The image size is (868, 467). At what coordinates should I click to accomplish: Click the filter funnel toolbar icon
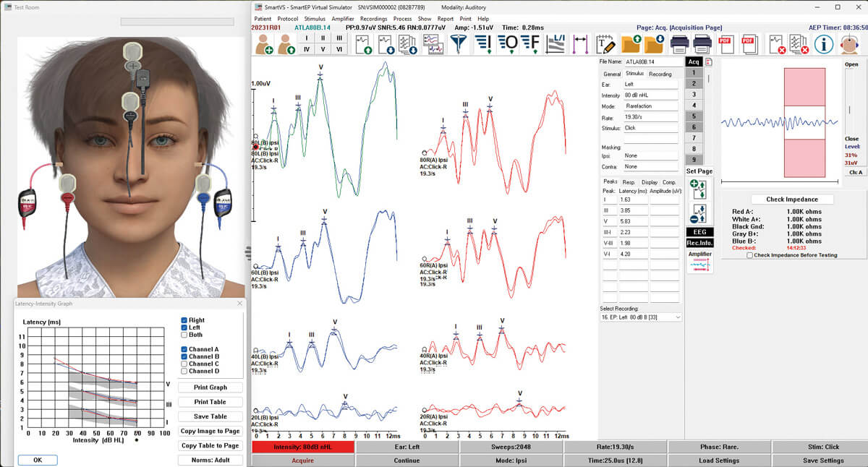click(458, 44)
